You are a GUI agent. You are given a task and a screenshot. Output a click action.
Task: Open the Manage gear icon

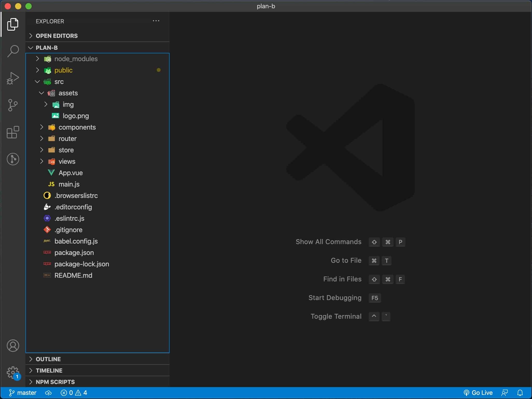click(13, 373)
